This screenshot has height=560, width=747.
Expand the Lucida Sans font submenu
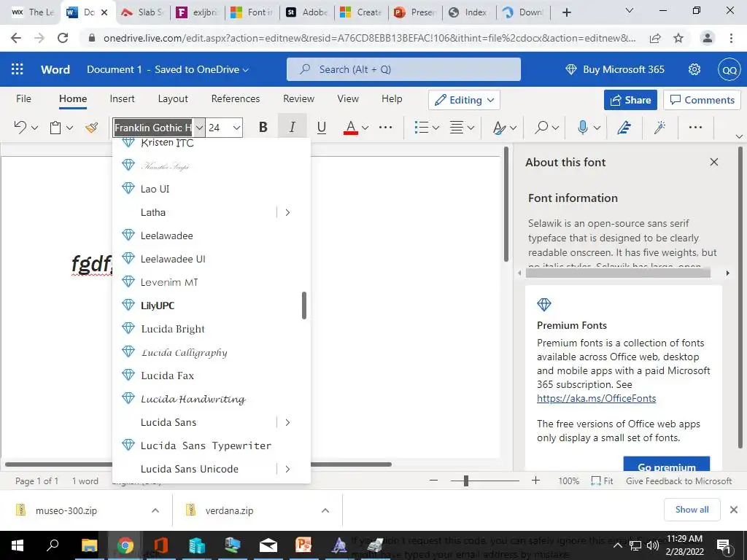287,422
